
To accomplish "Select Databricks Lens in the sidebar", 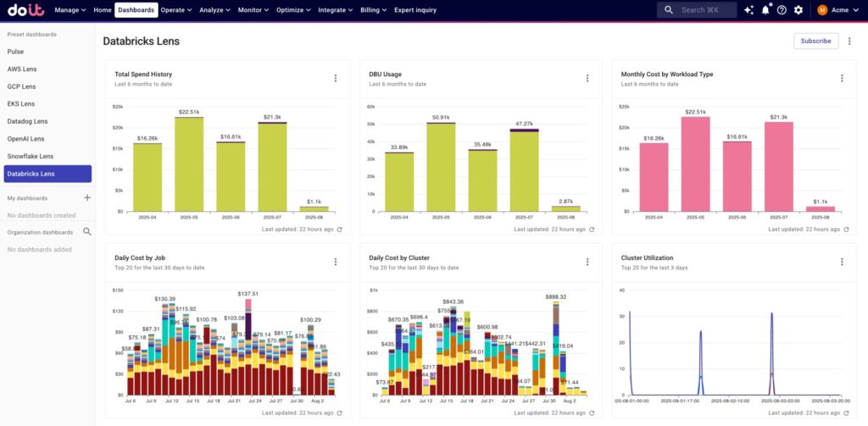I will 47,174.
